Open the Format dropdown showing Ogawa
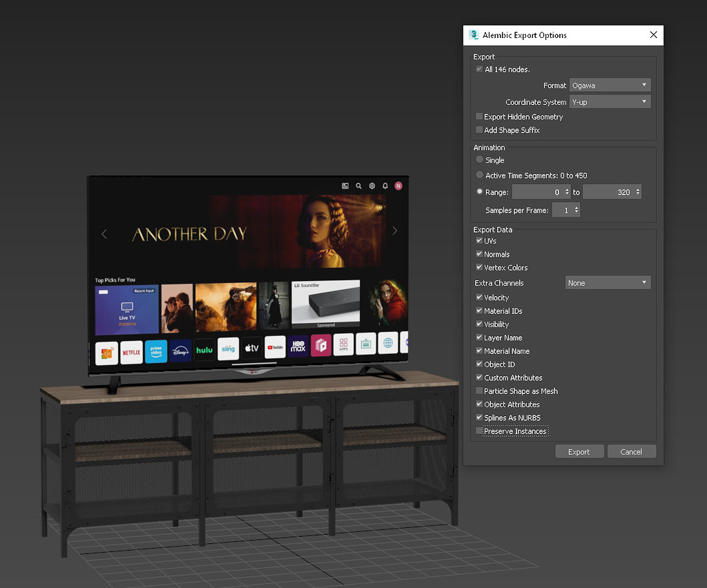Viewport: 707px width, 588px height. tap(610, 85)
